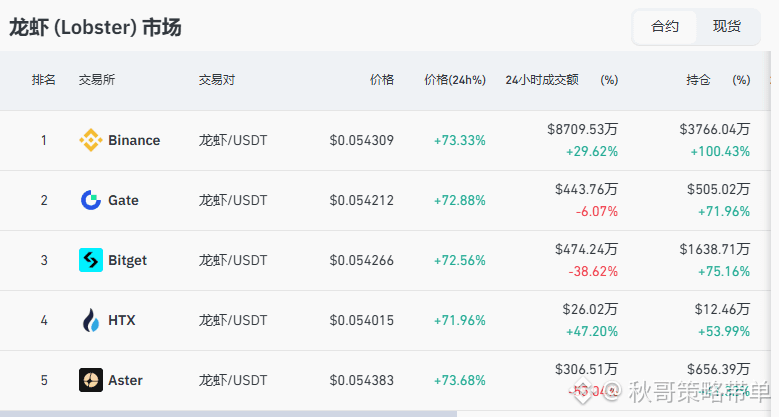Select 龙虾/USDT pair in HTX row
Image resolution: width=779 pixels, height=417 pixels.
233,321
